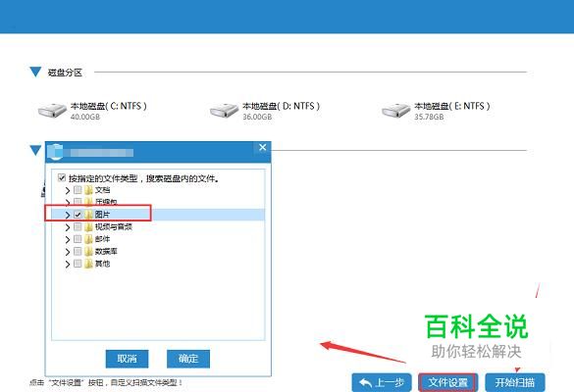Expand the 邮件 tree node
Image resolution: width=574 pixels, height=392 pixels.
click(x=68, y=240)
